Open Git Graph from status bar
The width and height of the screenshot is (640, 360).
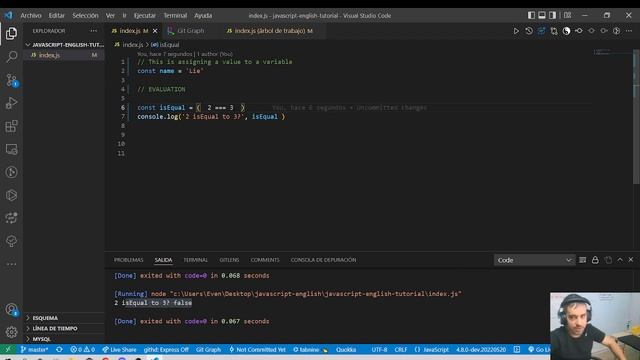[x=208, y=350]
